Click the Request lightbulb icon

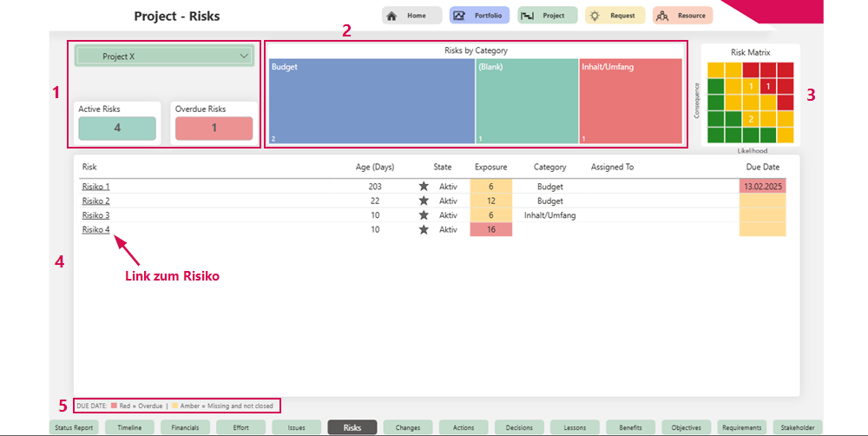(x=595, y=16)
